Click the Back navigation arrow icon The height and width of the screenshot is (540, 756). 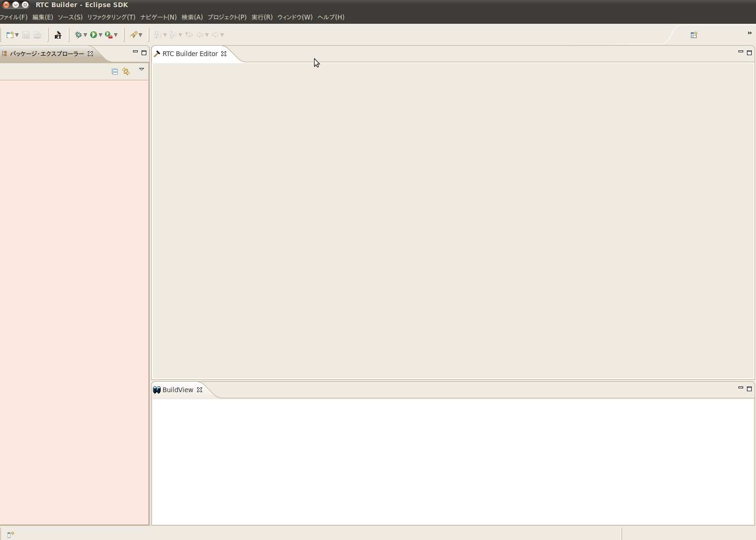pyautogui.click(x=200, y=35)
